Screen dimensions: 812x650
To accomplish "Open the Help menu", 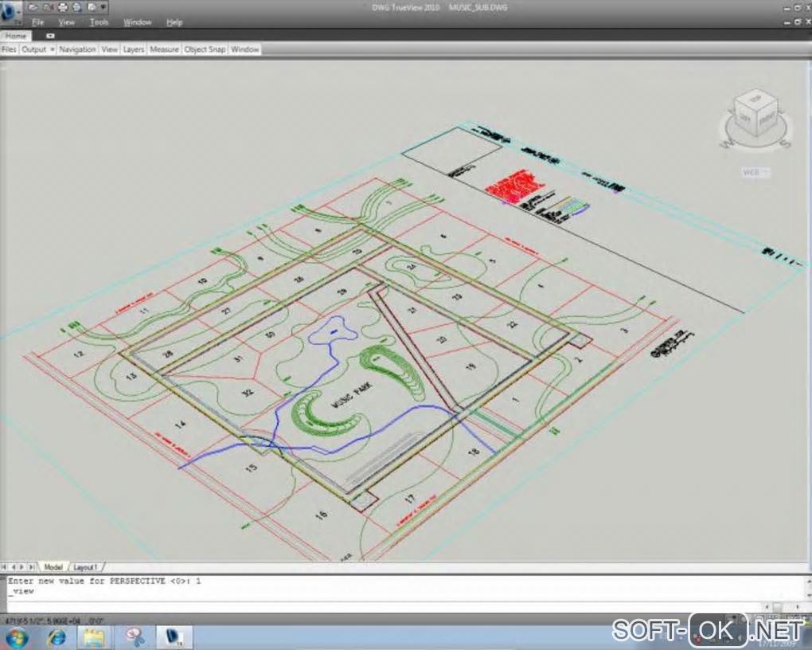I will [174, 22].
